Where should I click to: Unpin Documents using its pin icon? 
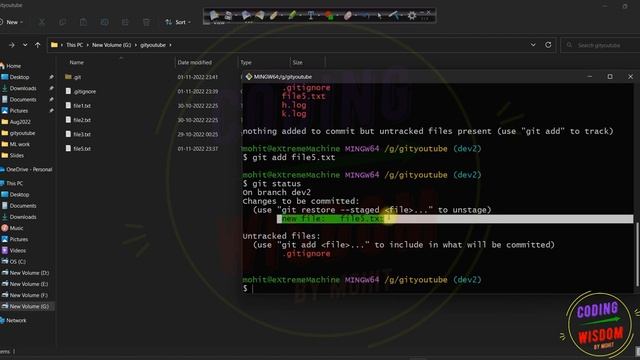point(51,99)
